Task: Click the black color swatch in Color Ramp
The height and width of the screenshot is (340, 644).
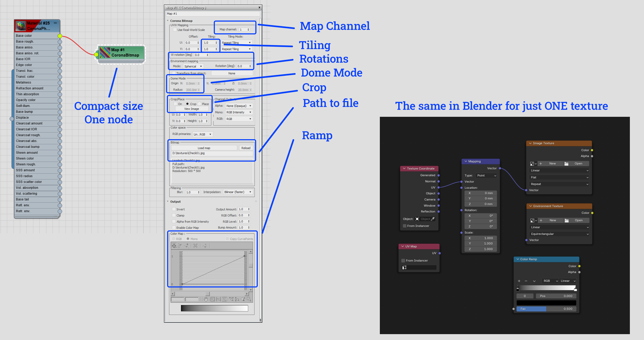Action: click(x=546, y=303)
